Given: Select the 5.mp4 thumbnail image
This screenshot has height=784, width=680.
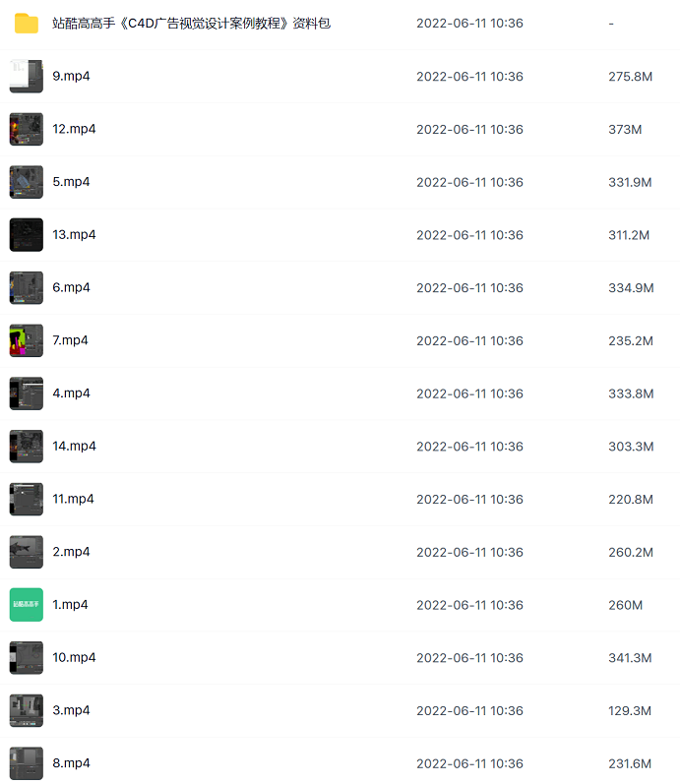Looking at the screenshot, I should [x=26, y=182].
